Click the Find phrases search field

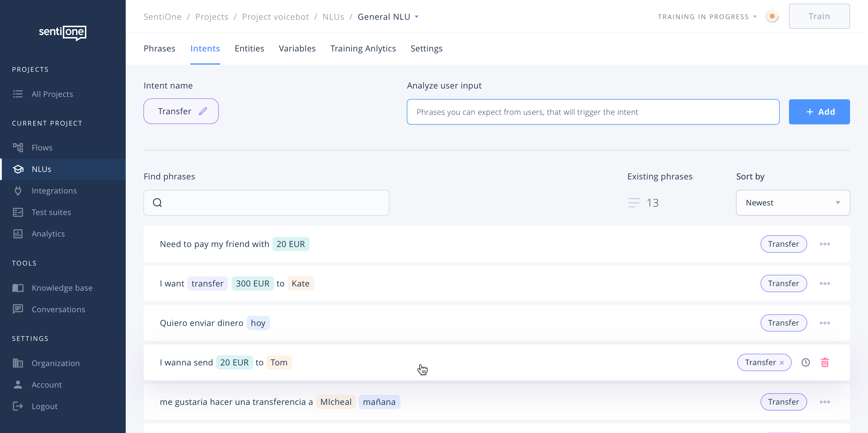(x=266, y=203)
